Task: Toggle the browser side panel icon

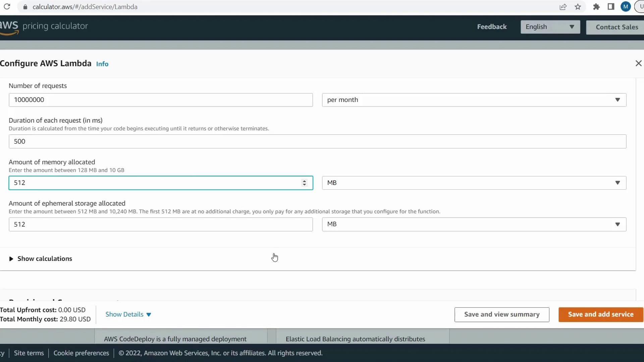Action: tap(611, 7)
